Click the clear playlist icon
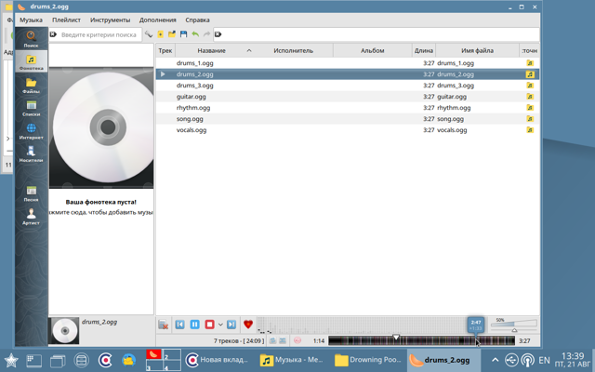The image size is (595, 372). pyautogui.click(x=163, y=325)
